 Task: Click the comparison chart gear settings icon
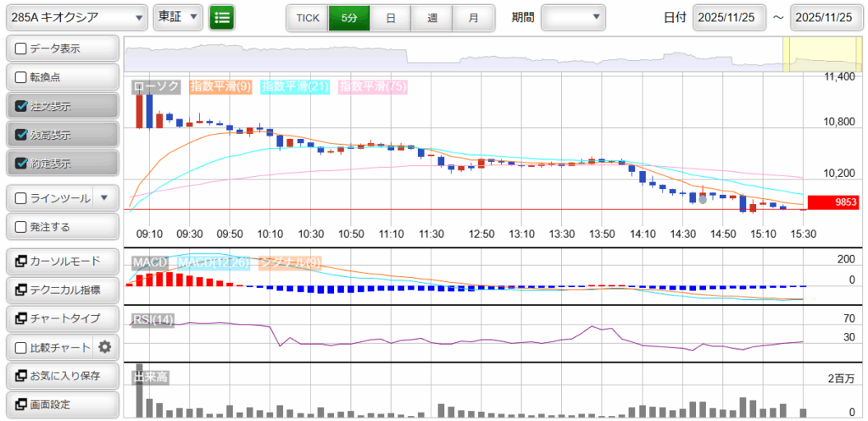(x=105, y=346)
